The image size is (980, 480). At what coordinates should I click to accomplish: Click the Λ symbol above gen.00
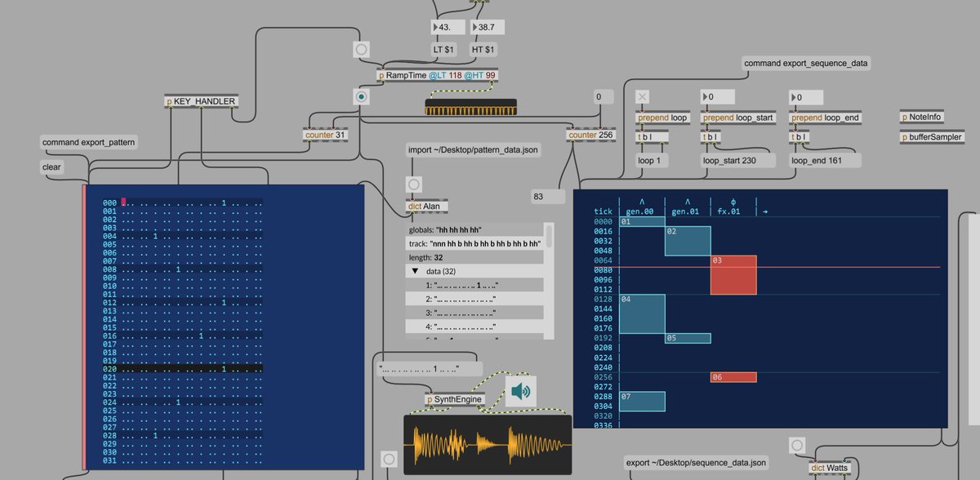coord(642,202)
